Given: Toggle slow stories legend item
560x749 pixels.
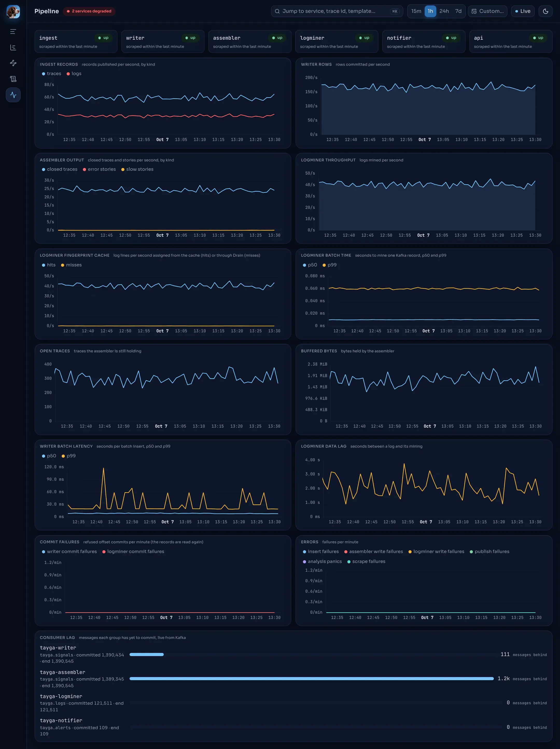Looking at the screenshot, I should coord(137,169).
